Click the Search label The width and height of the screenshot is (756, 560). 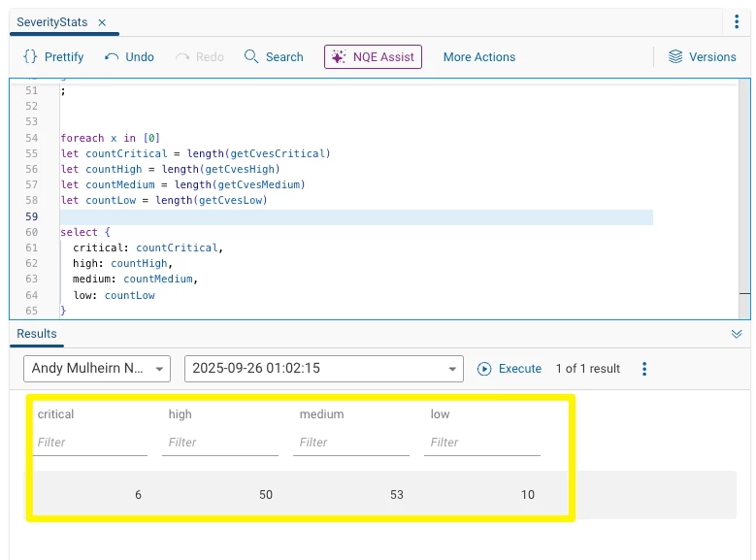(284, 57)
